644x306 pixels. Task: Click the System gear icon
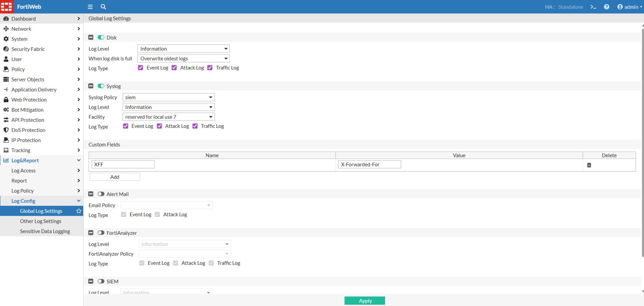tap(6, 39)
